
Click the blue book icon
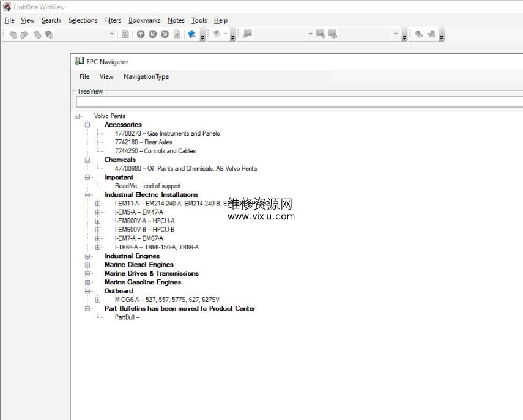(192, 34)
